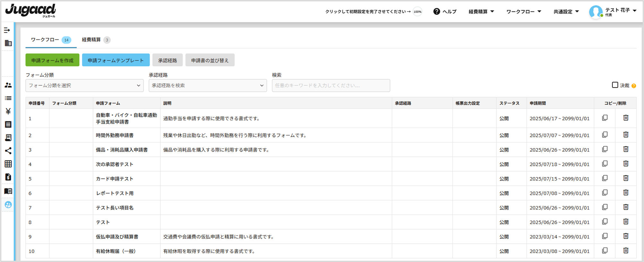Image resolution: width=644 pixels, height=262 pixels.
Task: Open the lined form sidebar icon
Action: [8, 124]
